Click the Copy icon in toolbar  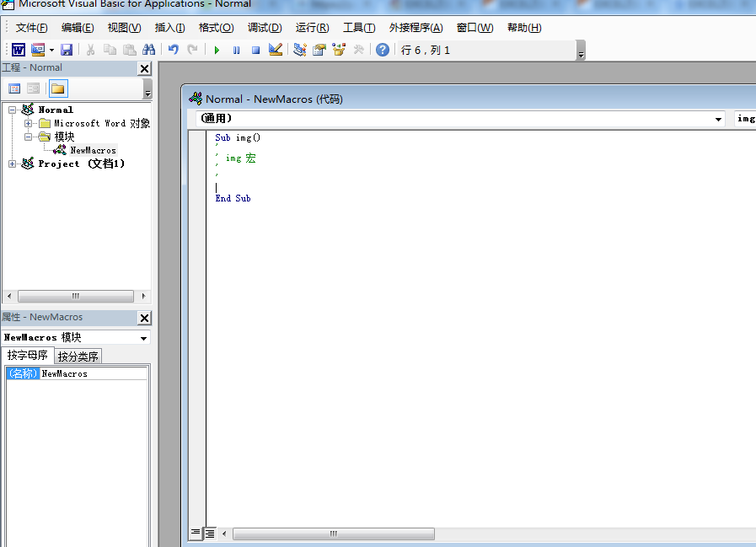(110, 50)
